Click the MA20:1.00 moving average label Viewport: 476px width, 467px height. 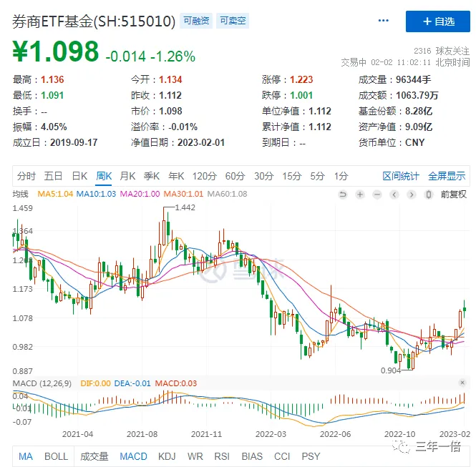[140, 194]
